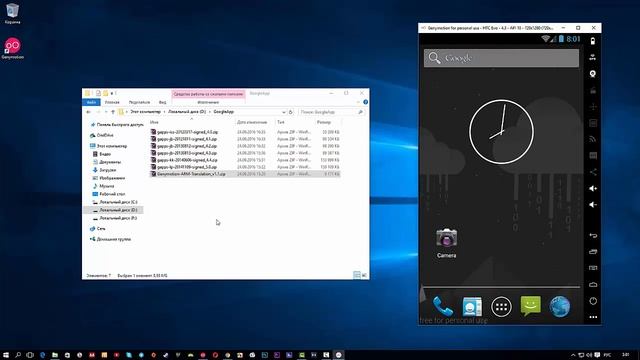Click the Windows Start button
The height and width of the screenshot is (360, 640).
(6, 355)
